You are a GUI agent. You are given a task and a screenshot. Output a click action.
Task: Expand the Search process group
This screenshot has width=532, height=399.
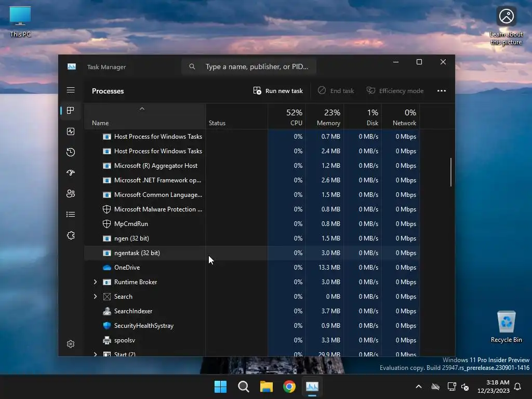(96, 297)
